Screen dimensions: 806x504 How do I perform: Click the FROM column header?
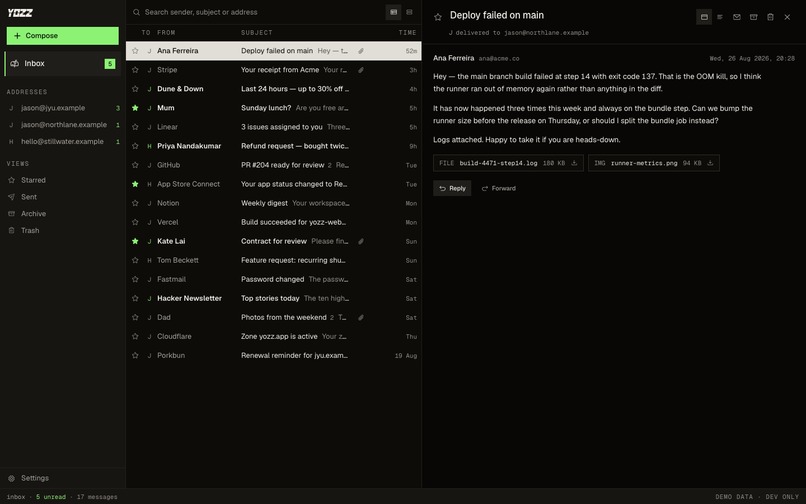pos(166,32)
